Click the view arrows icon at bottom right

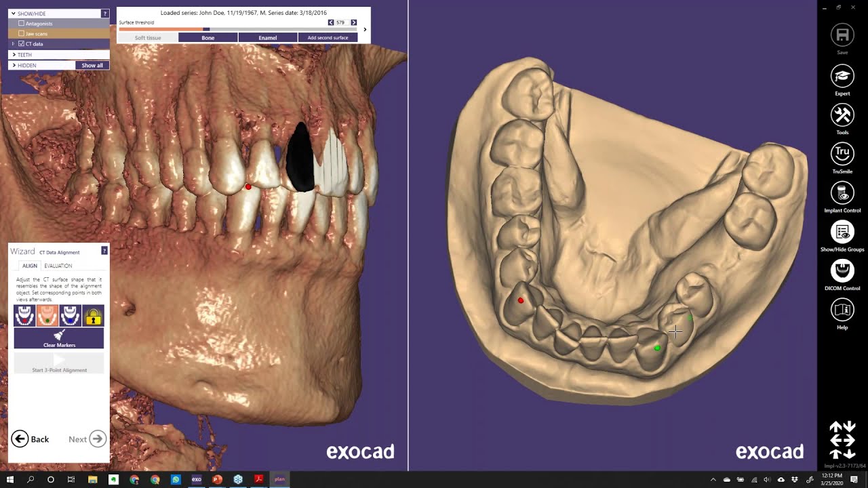coord(842,440)
